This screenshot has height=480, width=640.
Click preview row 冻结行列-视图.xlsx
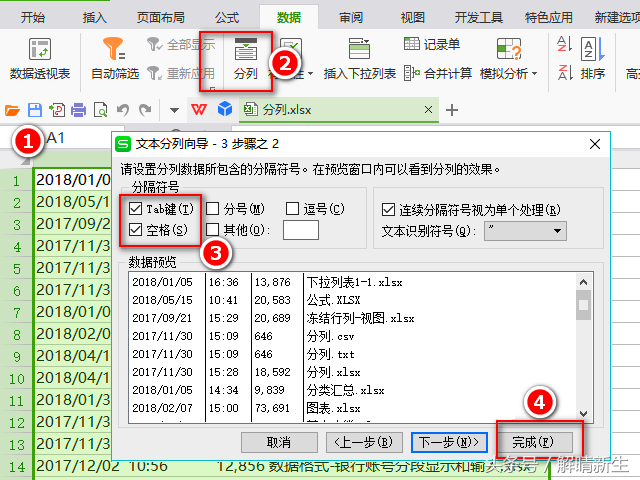click(x=360, y=318)
